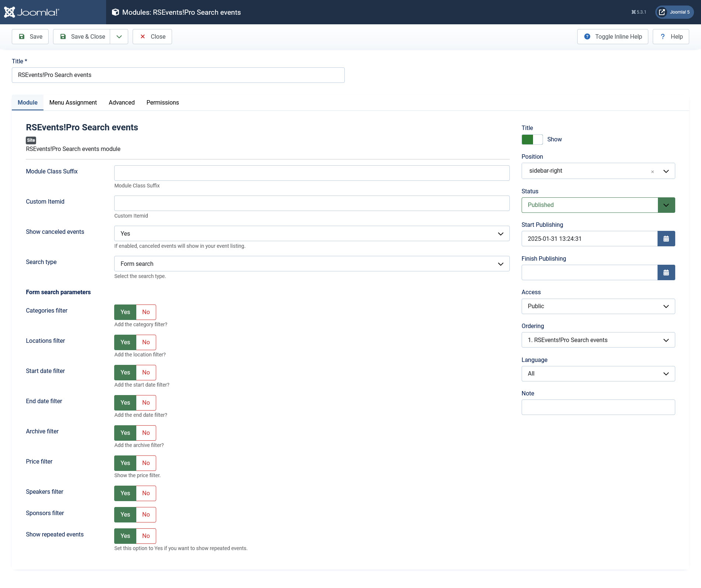Set Archive filter to Yes
This screenshot has width=701, height=588.
point(125,433)
